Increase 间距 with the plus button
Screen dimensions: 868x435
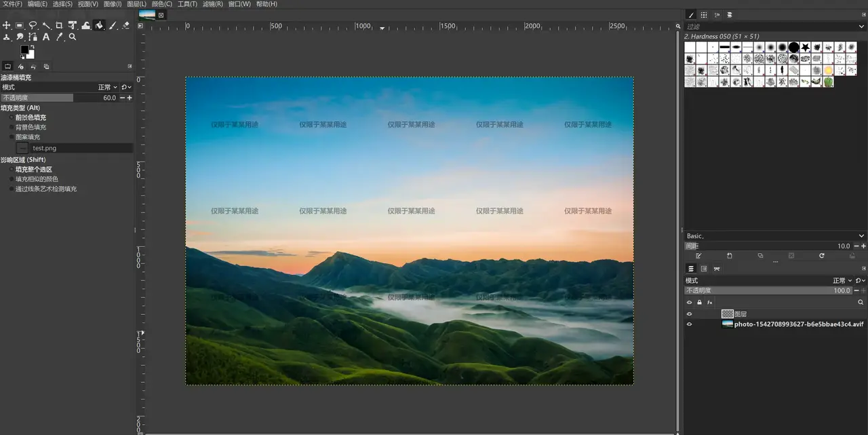coord(863,246)
